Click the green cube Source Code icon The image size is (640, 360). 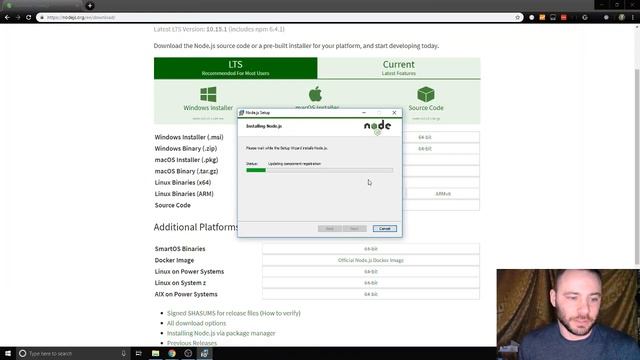426,94
